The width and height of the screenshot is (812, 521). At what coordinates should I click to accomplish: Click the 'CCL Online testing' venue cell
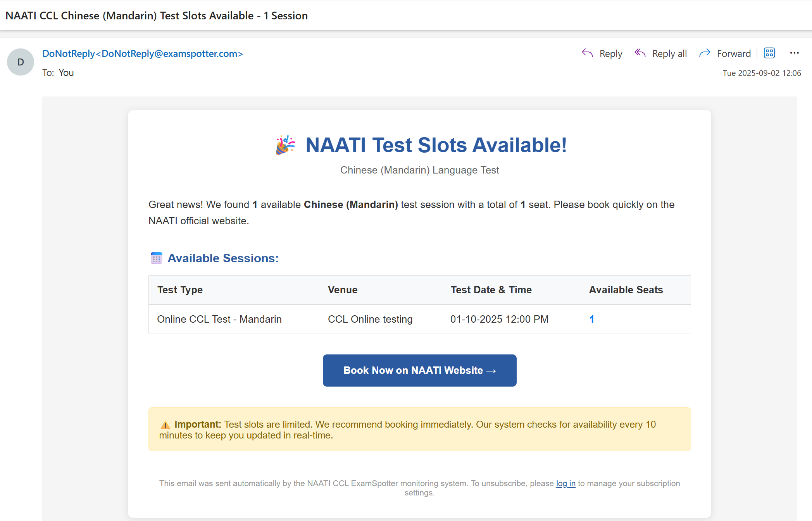point(370,319)
